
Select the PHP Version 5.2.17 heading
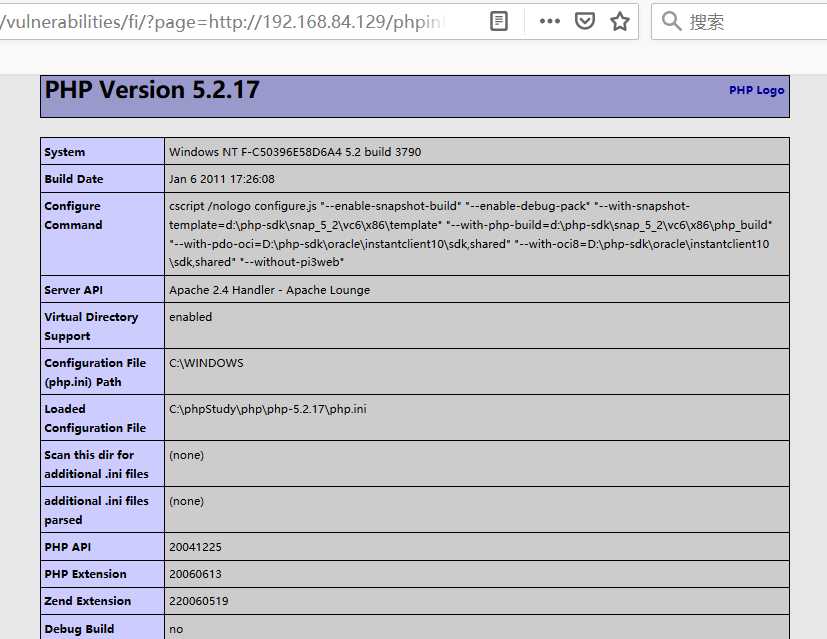(152, 90)
